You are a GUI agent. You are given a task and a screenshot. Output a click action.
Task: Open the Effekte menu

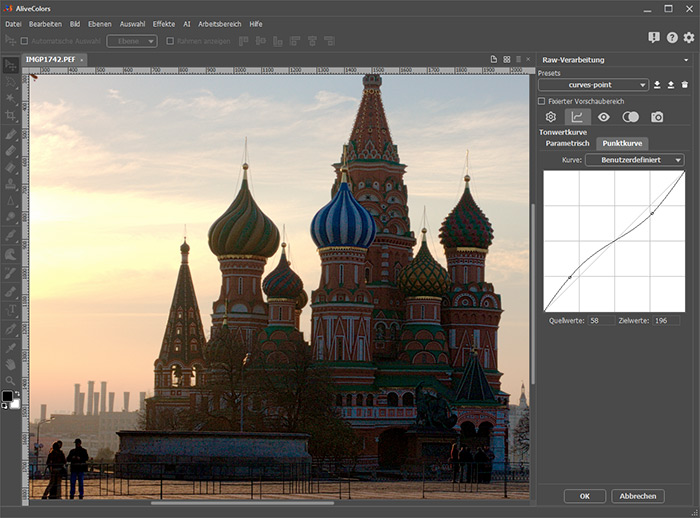point(164,24)
